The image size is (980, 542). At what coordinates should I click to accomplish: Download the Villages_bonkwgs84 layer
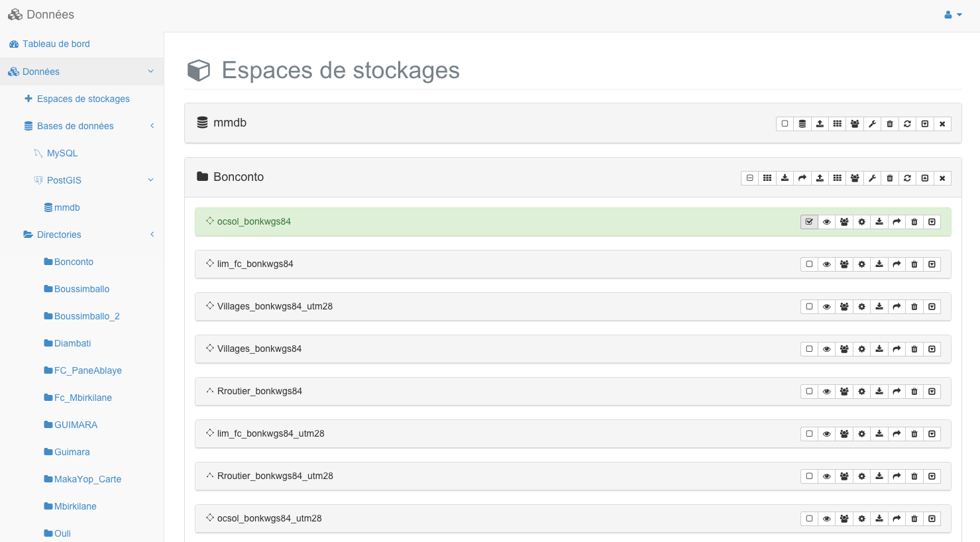879,349
